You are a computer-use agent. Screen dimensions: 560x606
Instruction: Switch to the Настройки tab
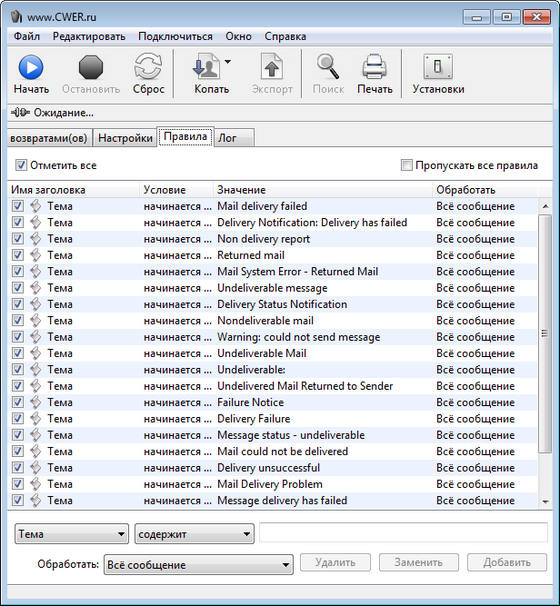click(125, 138)
